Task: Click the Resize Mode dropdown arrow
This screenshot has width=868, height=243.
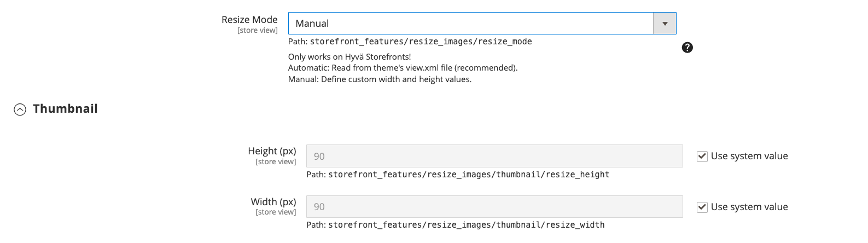Action: (665, 24)
